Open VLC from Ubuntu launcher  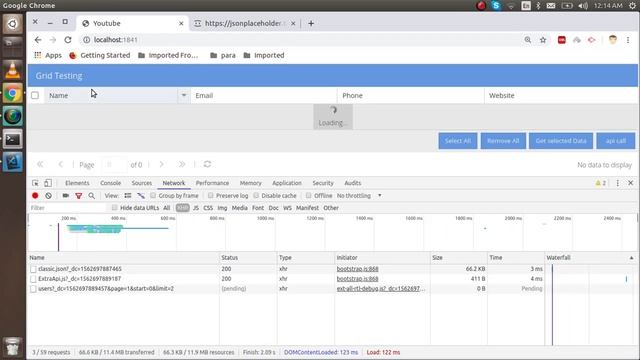click(x=13, y=70)
